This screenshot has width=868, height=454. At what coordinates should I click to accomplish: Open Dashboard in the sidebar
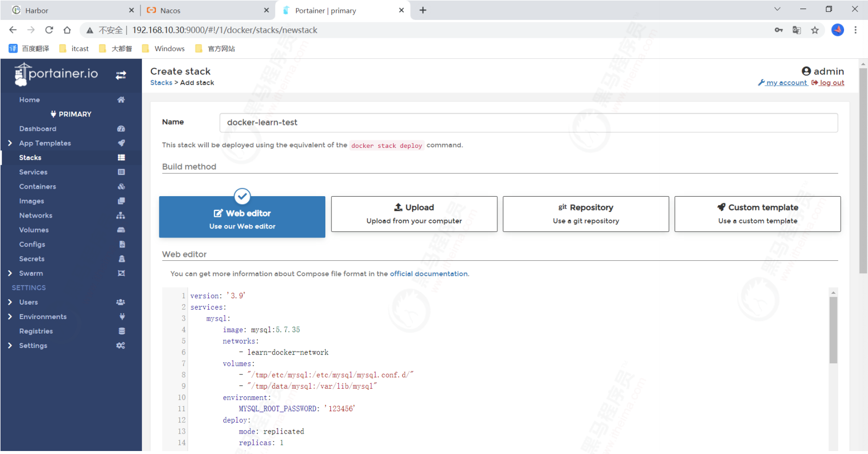[38, 128]
